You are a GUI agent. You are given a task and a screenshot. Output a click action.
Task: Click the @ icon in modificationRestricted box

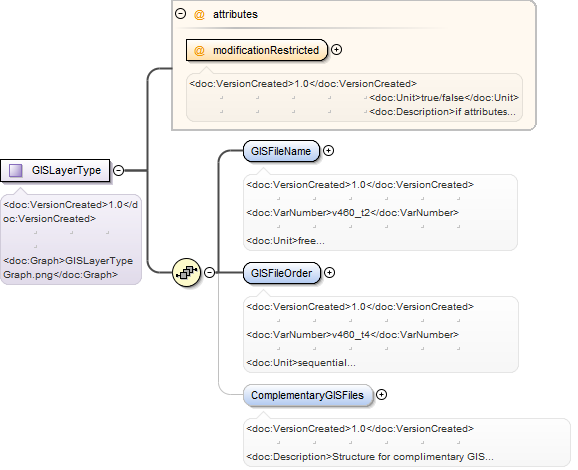[199, 50]
